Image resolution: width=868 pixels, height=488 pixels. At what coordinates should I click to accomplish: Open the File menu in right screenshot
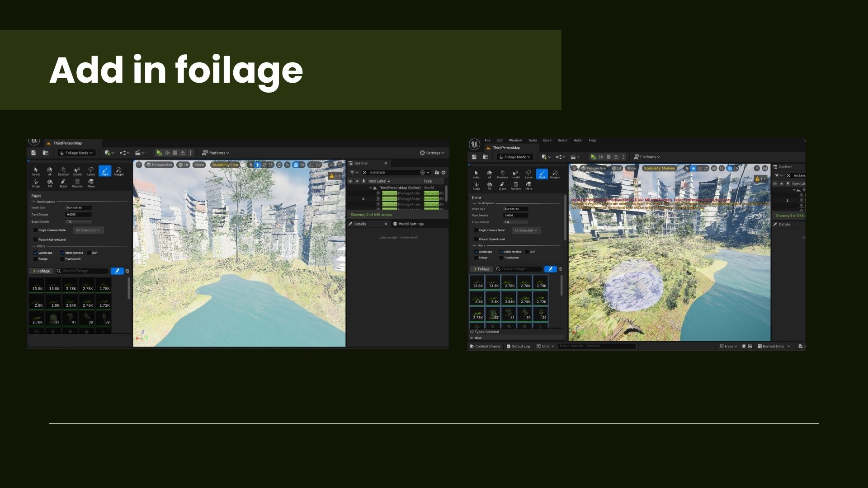point(487,140)
